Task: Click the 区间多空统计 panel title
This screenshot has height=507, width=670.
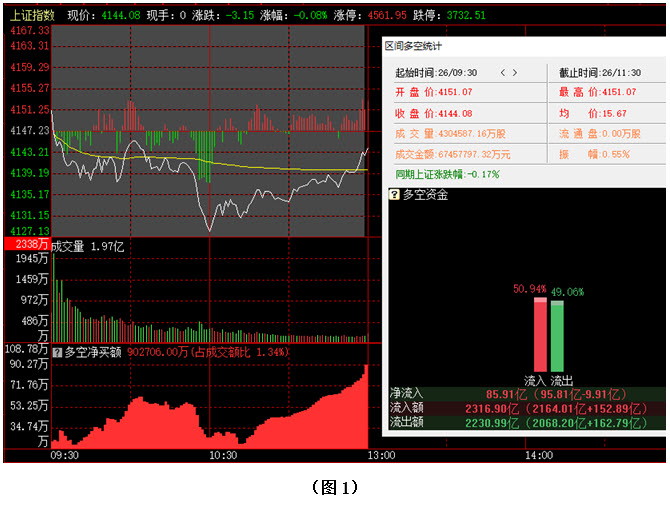Action: coord(414,46)
